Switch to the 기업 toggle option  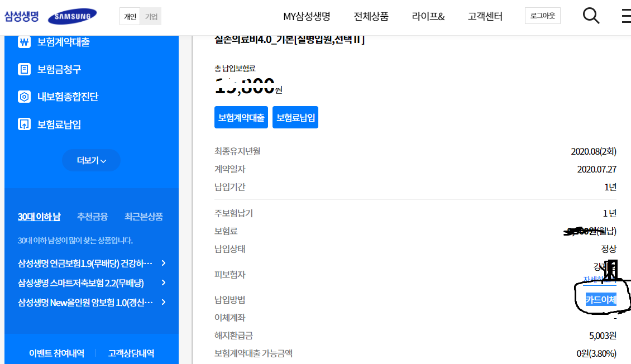point(151,17)
